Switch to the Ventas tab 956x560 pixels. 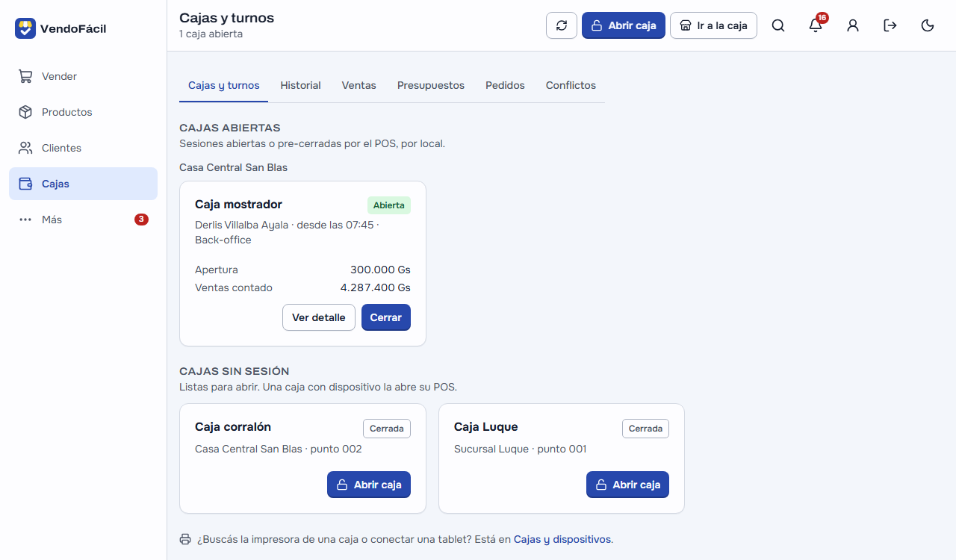coord(358,85)
